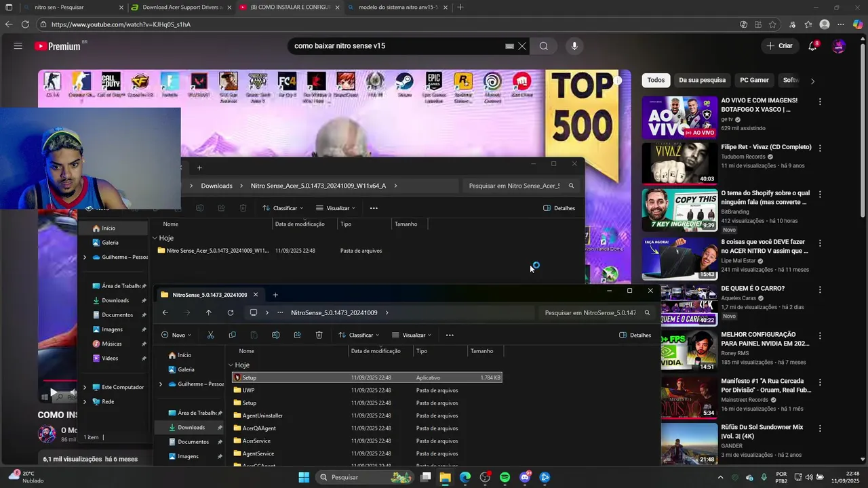This screenshot has width=868, height=488.
Task: Add new tab in NitroSense front explorer window
Action: pos(275,295)
